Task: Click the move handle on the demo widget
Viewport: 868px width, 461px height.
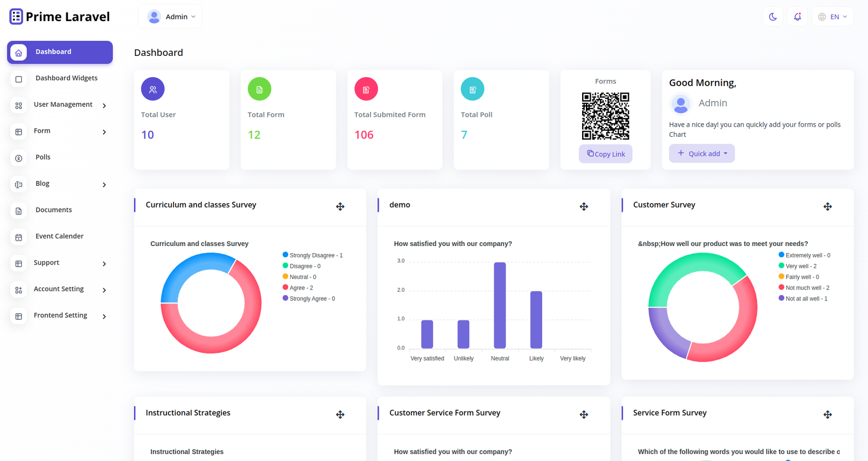Action: pos(584,206)
